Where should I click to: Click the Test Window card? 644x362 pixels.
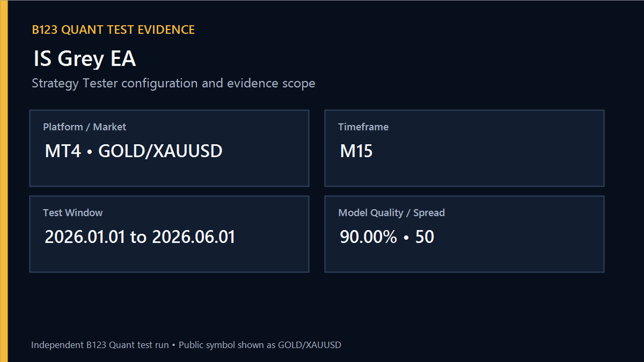169,234
